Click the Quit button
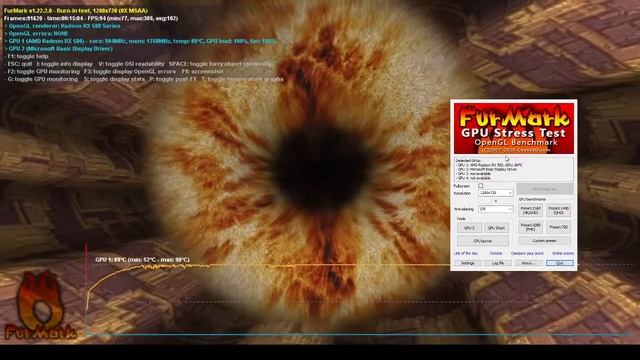This screenshot has height=360, width=640. click(x=560, y=263)
